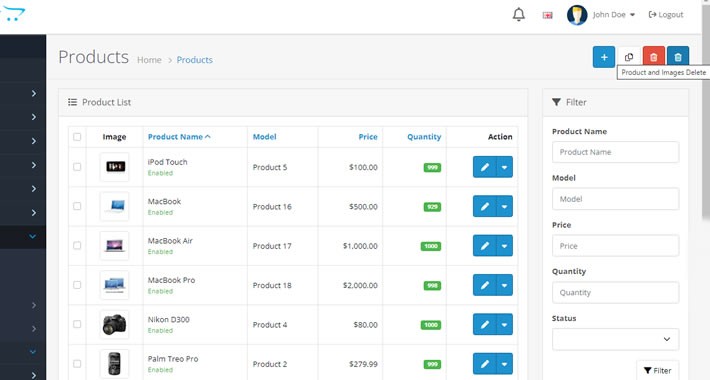This screenshot has height=380, width=710.
Task: Sort by Price column header
Action: 368,137
